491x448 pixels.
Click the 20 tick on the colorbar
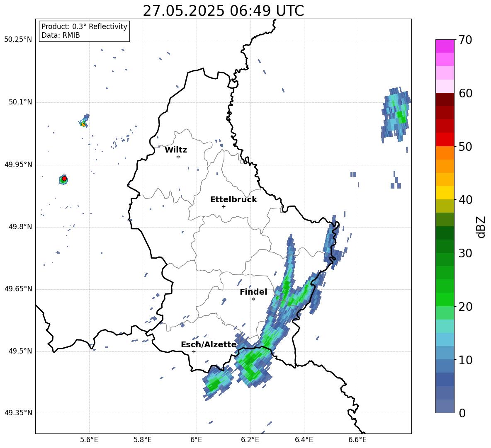[x=465, y=307]
